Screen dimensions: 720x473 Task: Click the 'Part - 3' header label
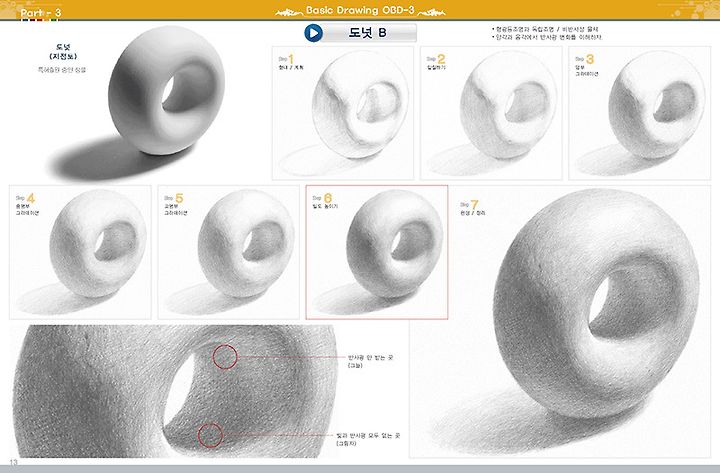[x=40, y=13]
